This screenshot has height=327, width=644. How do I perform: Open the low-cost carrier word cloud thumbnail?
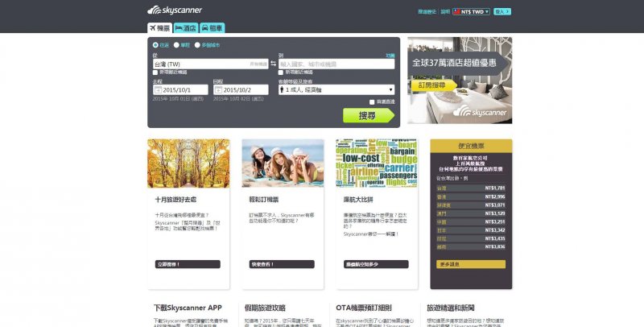[377, 163]
